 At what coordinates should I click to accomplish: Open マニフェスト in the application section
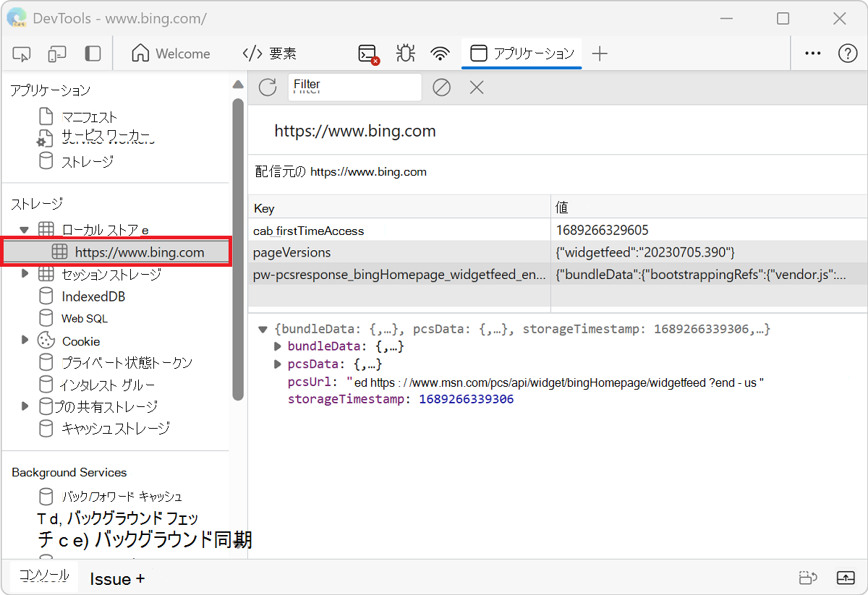89,116
